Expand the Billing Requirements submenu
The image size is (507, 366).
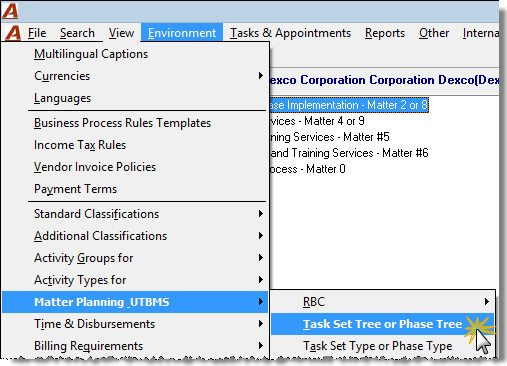[135, 346]
